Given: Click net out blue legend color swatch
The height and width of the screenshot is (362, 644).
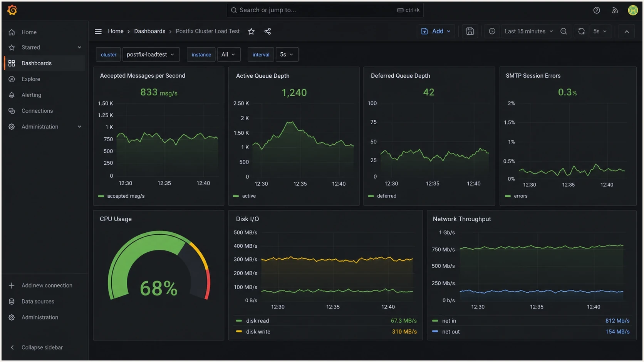Looking at the screenshot, I should click(x=435, y=331).
